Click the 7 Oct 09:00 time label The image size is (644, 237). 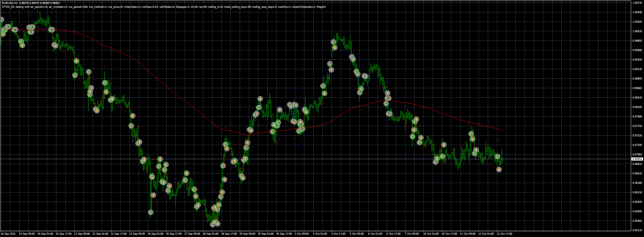pyautogui.click(x=412, y=234)
